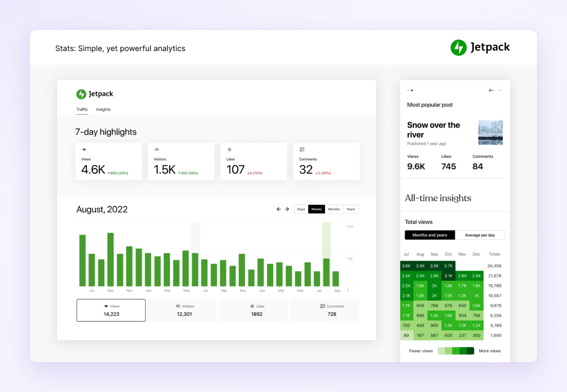Screen dimensions: 567x392
Task: Click the 1.5K Visitors highlight value
Action: point(165,170)
